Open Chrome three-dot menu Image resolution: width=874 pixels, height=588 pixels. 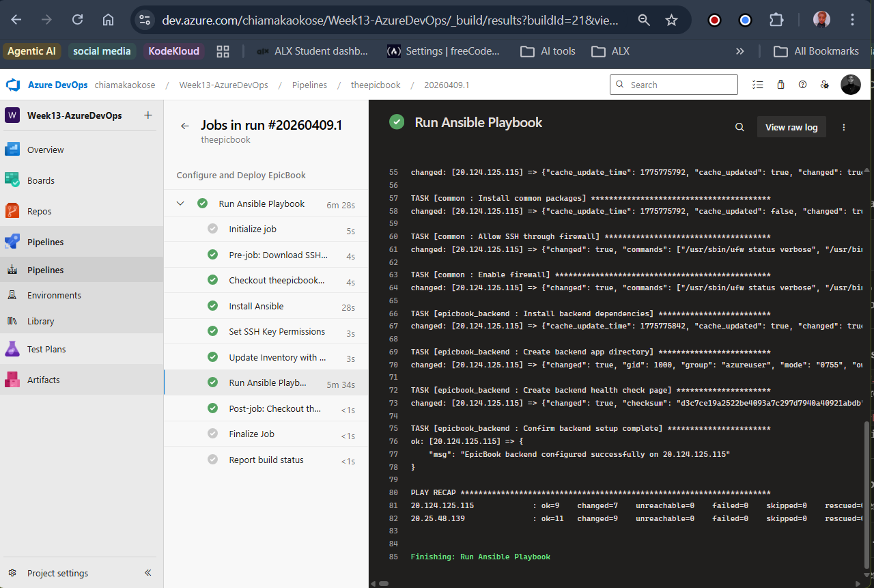pyautogui.click(x=852, y=20)
